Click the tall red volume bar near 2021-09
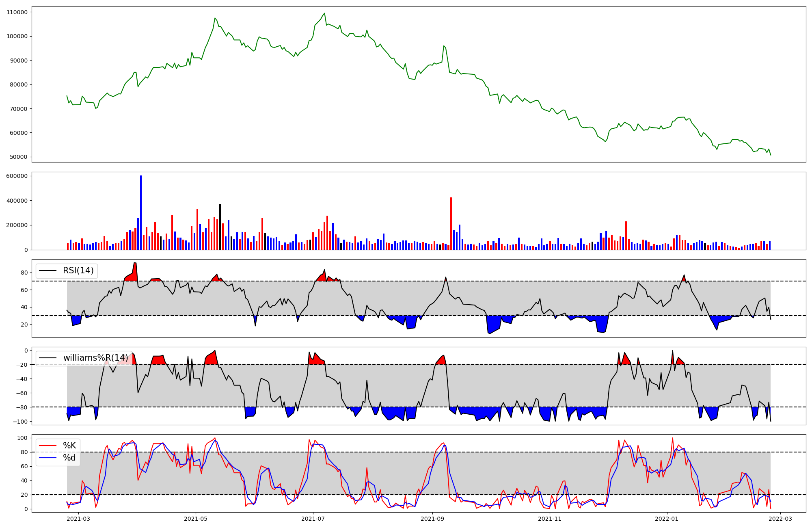 (451, 223)
